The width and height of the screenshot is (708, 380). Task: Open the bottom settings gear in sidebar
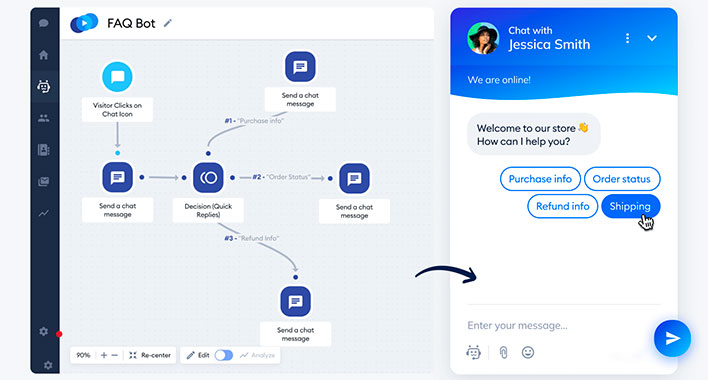[48, 365]
